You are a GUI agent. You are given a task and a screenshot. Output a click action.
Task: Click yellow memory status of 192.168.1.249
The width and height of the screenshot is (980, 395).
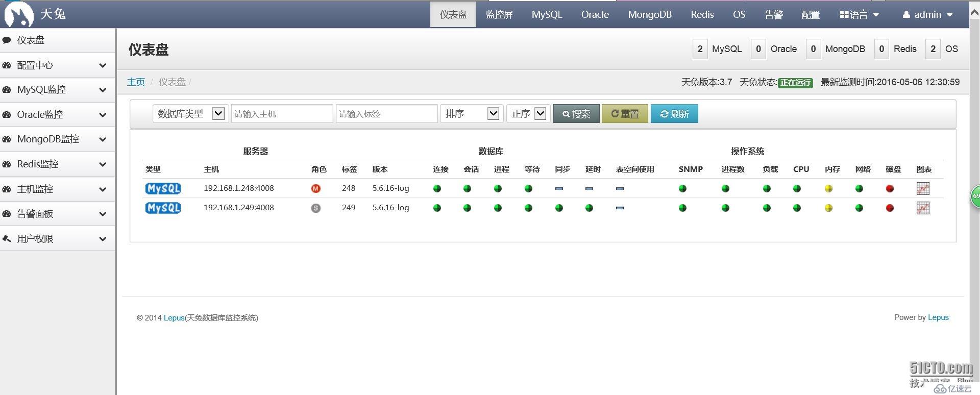pyautogui.click(x=828, y=208)
